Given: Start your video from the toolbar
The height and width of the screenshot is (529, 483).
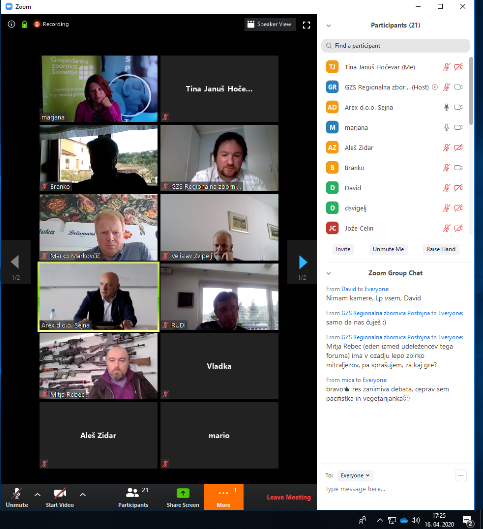Looking at the screenshot, I should 60,497.
